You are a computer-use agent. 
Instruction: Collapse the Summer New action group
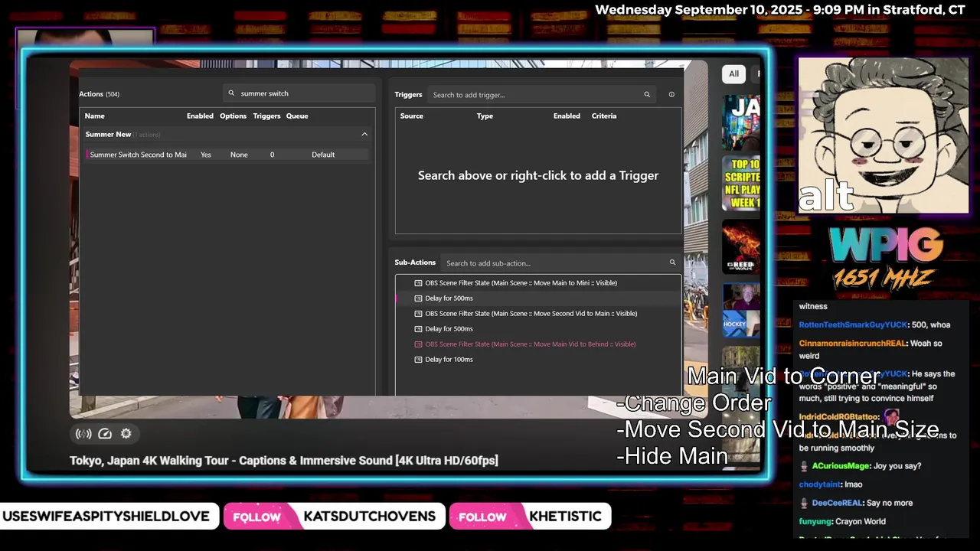point(364,134)
